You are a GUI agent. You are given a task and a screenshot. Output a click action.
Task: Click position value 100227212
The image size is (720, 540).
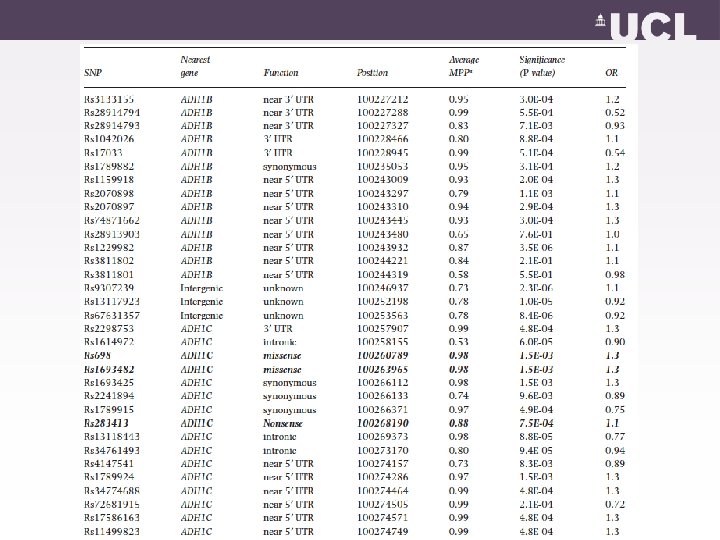(x=382, y=99)
